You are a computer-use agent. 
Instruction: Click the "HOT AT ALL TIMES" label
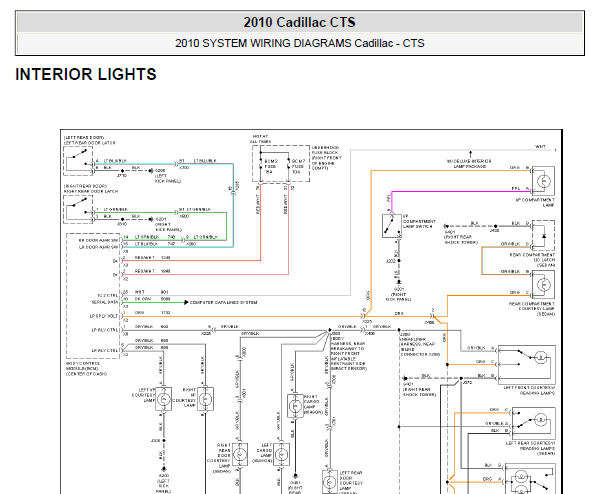pos(260,139)
